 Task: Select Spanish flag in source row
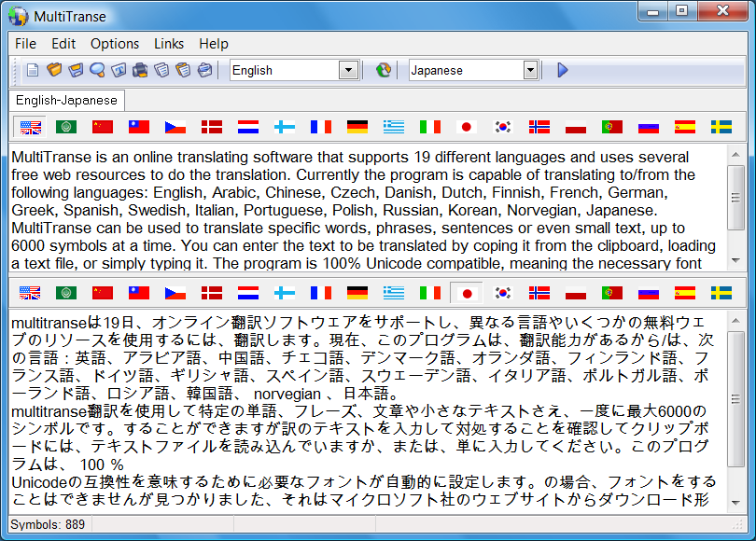click(685, 127)
